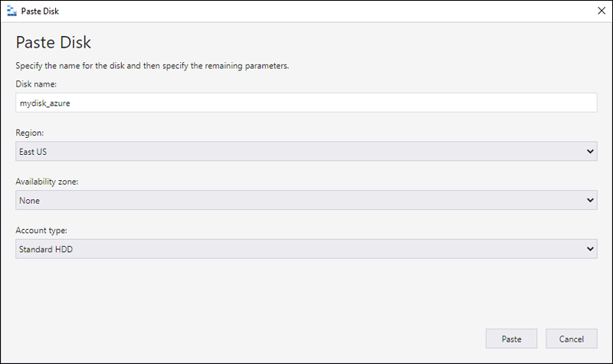Click the Account type dropdown chevron arrow

[590, 249]
